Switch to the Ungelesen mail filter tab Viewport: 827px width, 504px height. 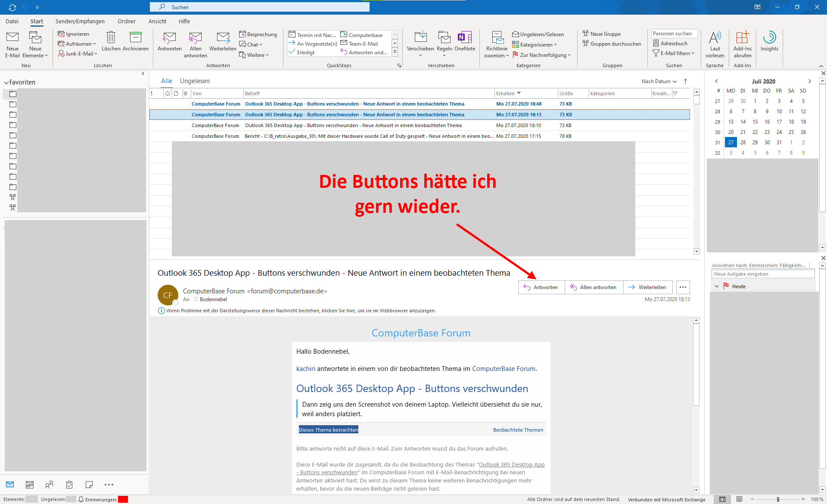coord(195,81)
